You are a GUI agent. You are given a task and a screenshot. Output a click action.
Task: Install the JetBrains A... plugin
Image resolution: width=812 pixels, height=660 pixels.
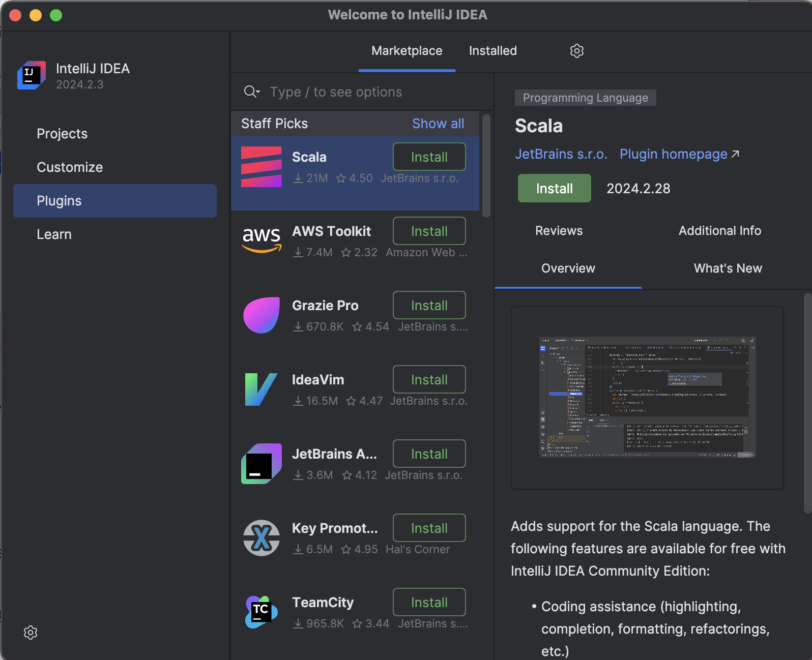429,454
